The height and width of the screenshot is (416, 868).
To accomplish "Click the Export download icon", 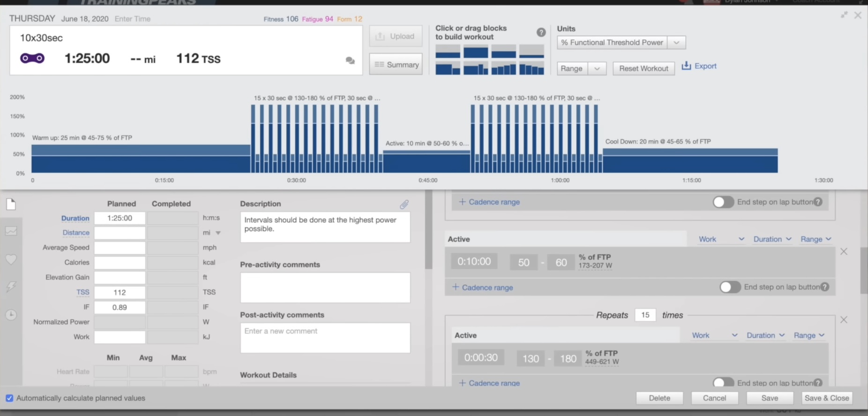I will pos(686,66).
